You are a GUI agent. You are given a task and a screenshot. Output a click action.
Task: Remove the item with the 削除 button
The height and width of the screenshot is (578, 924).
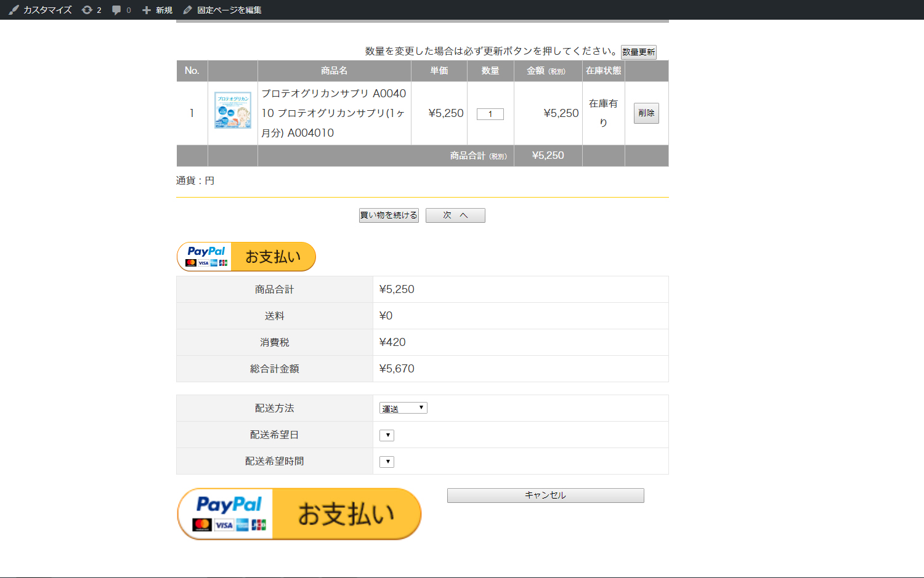pos(646,113)
